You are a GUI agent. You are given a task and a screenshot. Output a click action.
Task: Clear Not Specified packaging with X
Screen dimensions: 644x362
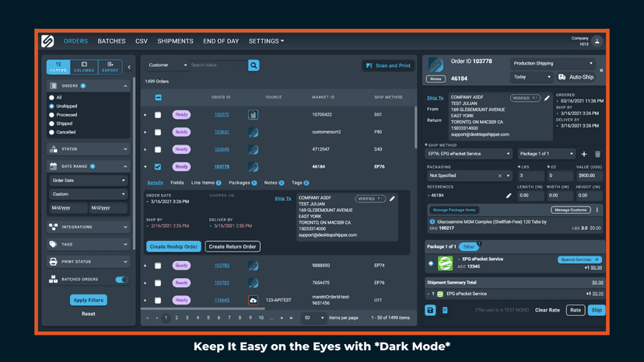(x=500, y=176)
